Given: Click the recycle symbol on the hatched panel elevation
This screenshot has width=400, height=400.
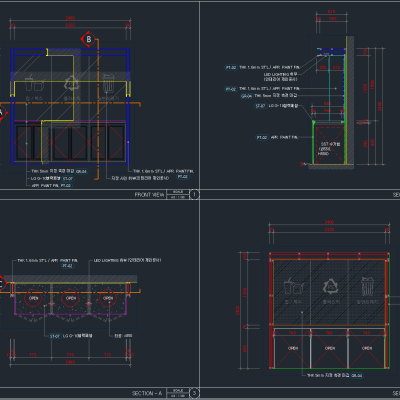Looking at the screenshot, I should pyautogui.click(x=330, y=287).
